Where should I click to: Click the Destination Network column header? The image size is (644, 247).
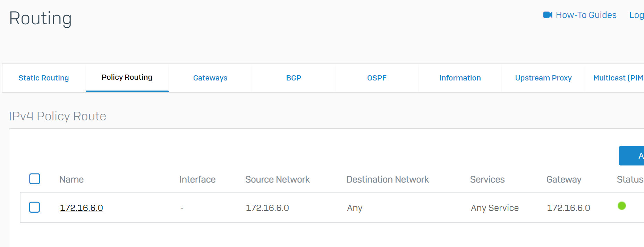(x=388, y=179)
